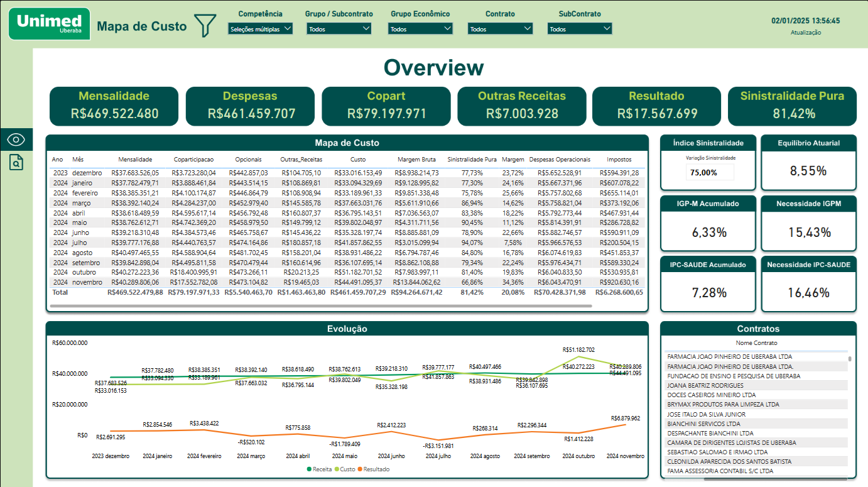Sort by the Impostos column header

click(x=619, y=160)
